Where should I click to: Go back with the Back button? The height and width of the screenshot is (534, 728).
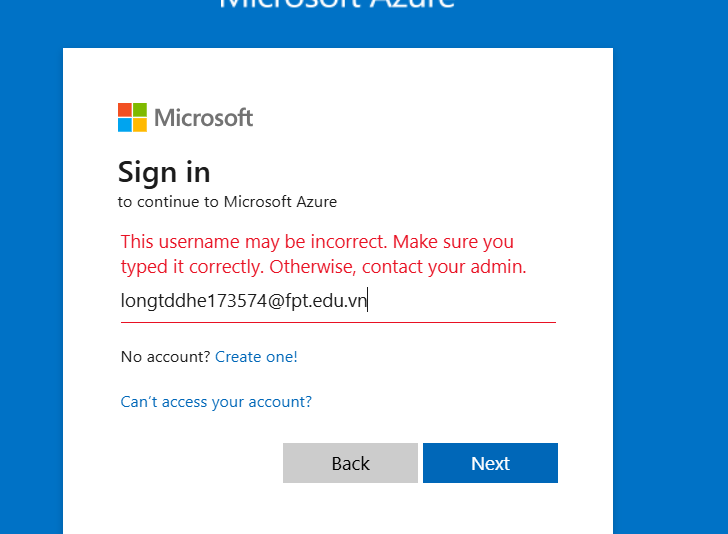coord(351,463)
